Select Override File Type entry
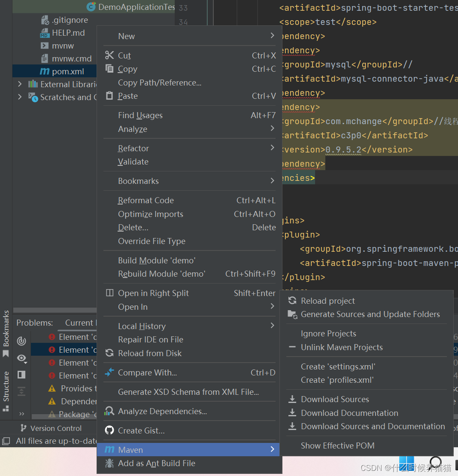 coord(189,241)
